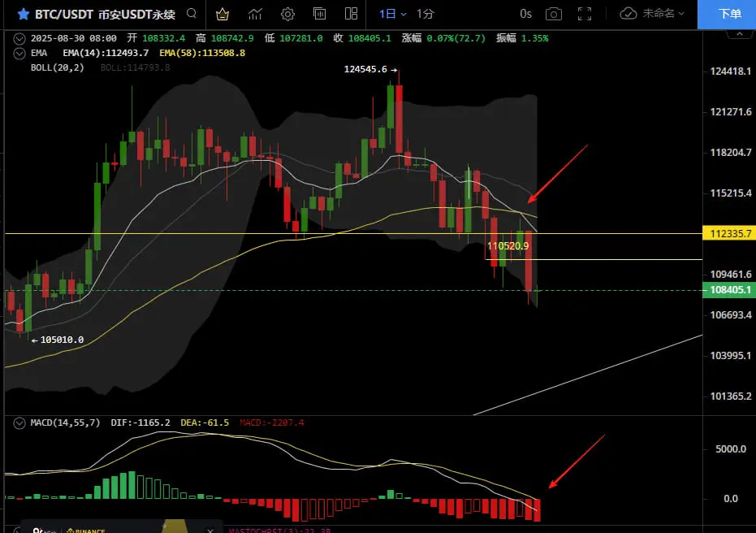The width and height of the screenshot is (756, 533).
Task: Click the blue favorite star icon
Action: (x=23, y=14)
